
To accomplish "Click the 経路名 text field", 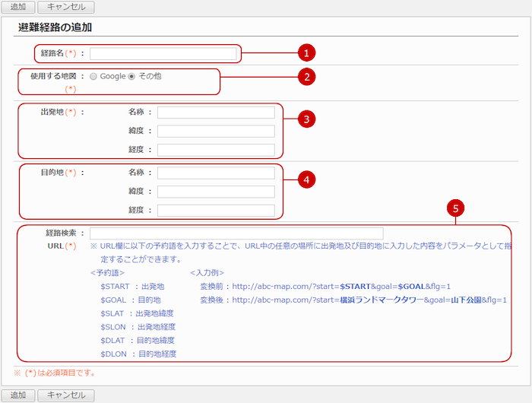I will [x=163, y=54].
